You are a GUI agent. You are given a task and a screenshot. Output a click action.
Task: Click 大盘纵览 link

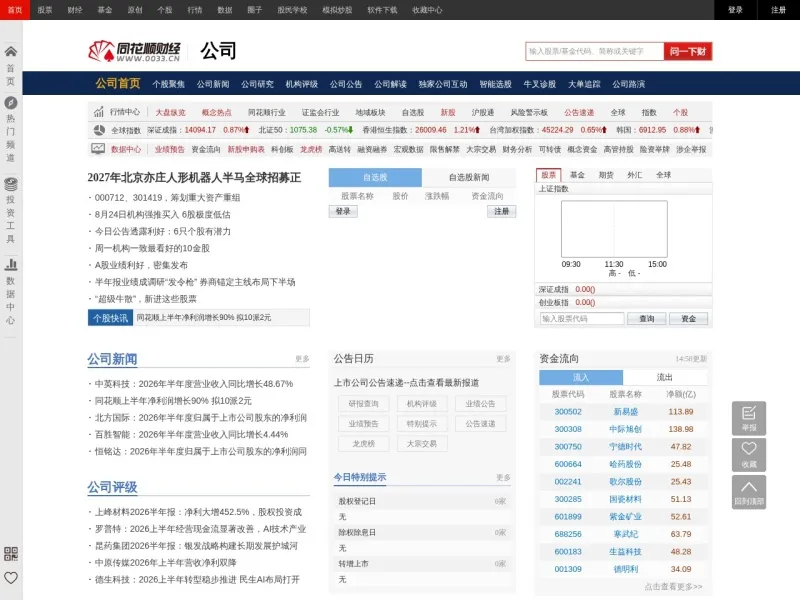(170, 112)
